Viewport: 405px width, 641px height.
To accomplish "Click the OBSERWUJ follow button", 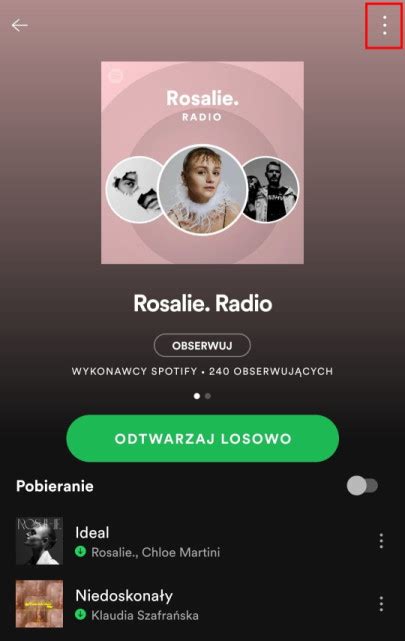I will [x=202, y=345].
